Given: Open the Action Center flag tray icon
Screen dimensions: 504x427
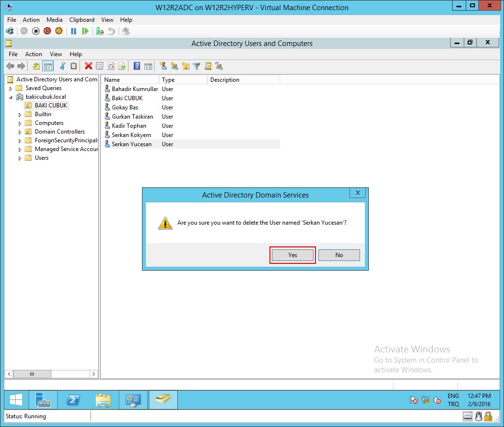Looking at the screenshot, I should (414, 400).
